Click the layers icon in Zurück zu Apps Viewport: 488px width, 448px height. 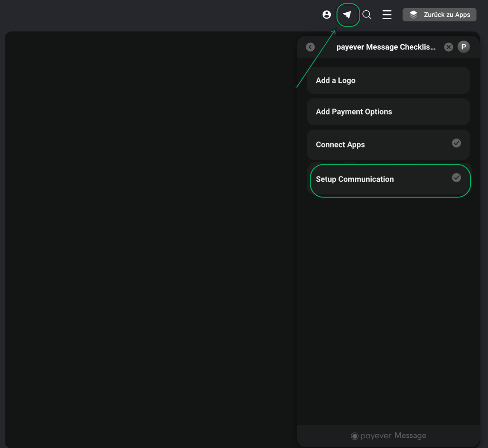pos(413,15)
